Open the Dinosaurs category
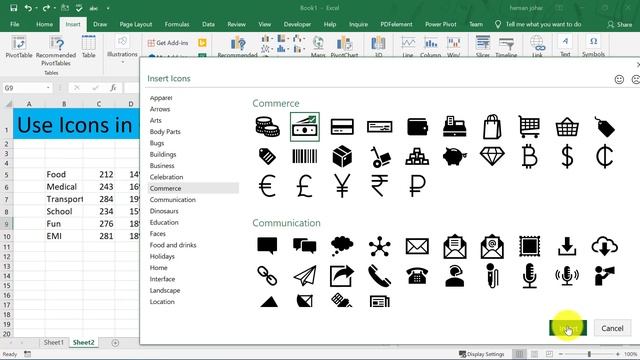This screenshot has height=360, width=640. click(x=164, y=211)
